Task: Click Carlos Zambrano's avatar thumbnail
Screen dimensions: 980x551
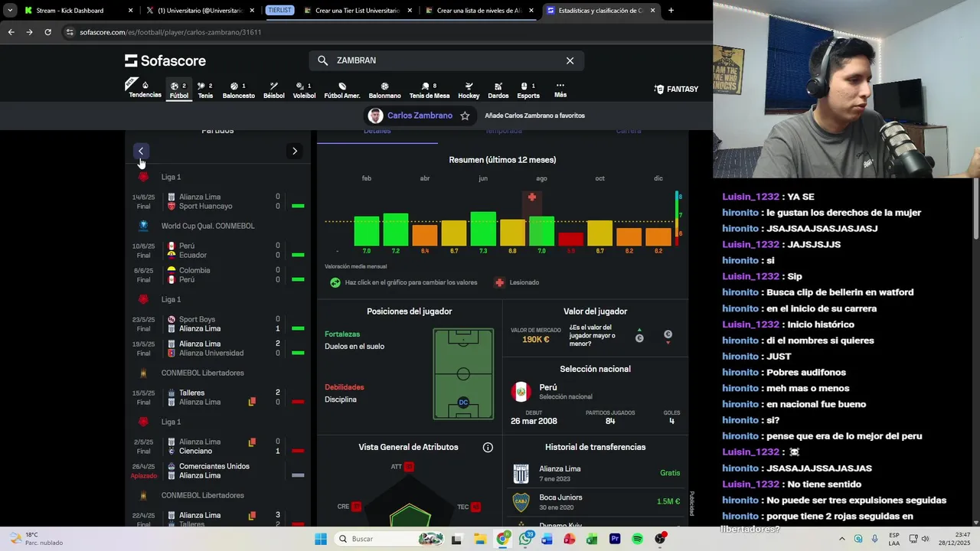Action: tap(375, 116)
